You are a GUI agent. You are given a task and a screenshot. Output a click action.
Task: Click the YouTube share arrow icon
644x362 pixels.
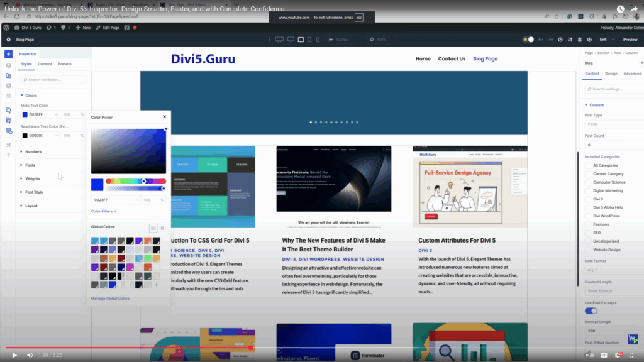(x=634, y=9)
